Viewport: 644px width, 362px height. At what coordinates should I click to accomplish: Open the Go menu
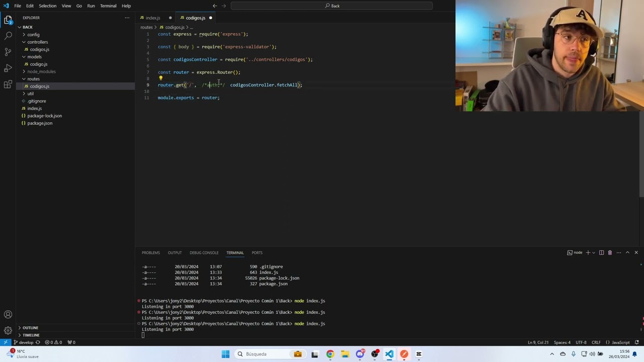pyautogui.click(x=79, y=6)
